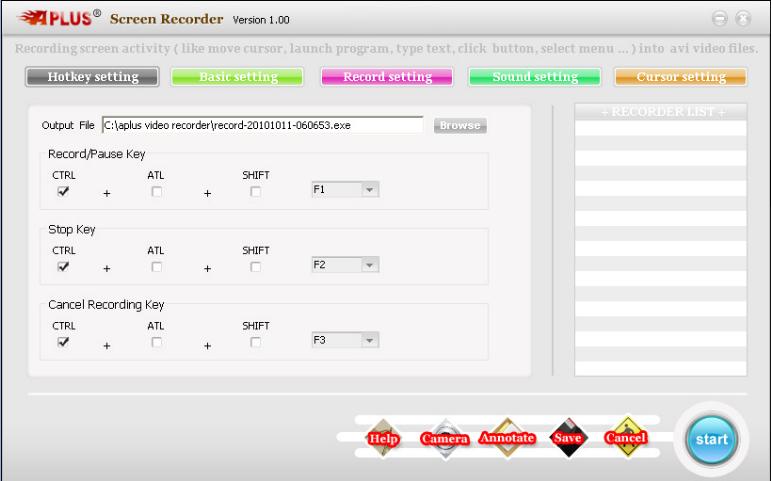Switch to the Sound setting tab
Screen dimensions: 771x481
coord(535,77)
